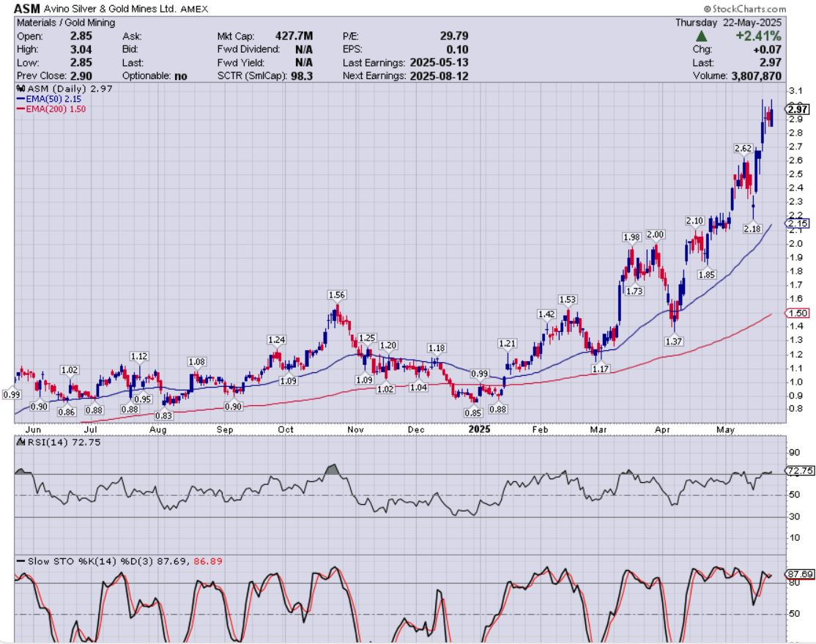The image size is (816, 644).
Task: Click the Prev Close value 2.90
Action: 81,76
